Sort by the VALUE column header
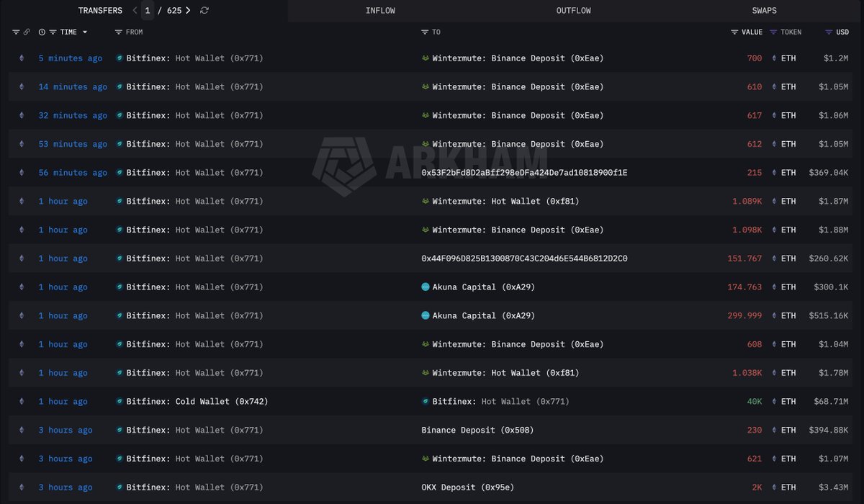 pyautogui.click(x=752, y=32)
